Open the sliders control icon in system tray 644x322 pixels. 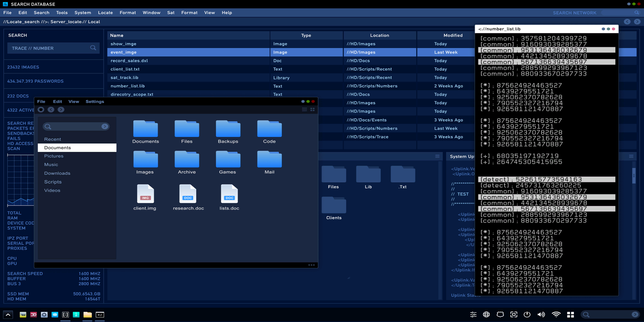pos(473,314)
